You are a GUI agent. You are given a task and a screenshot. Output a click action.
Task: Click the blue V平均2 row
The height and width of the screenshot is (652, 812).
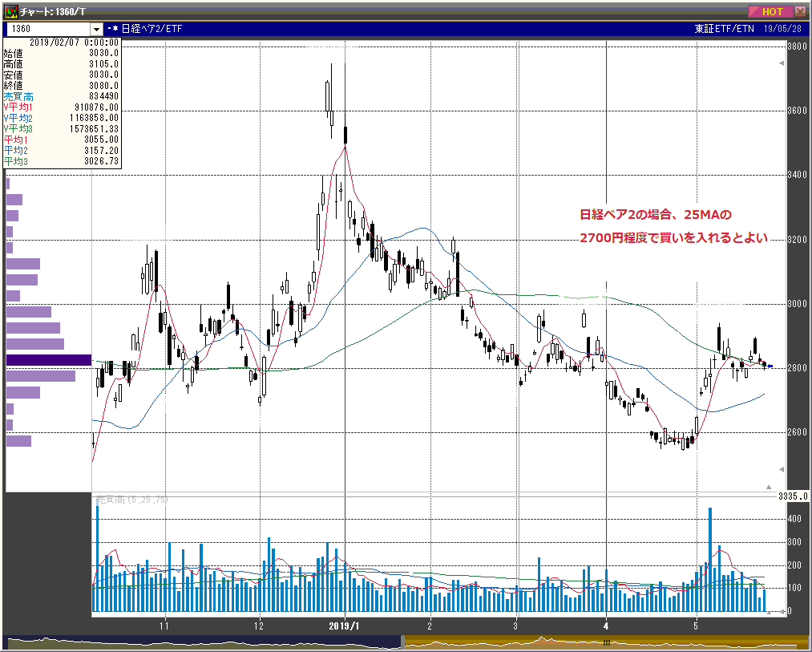[x=61, y=118]
